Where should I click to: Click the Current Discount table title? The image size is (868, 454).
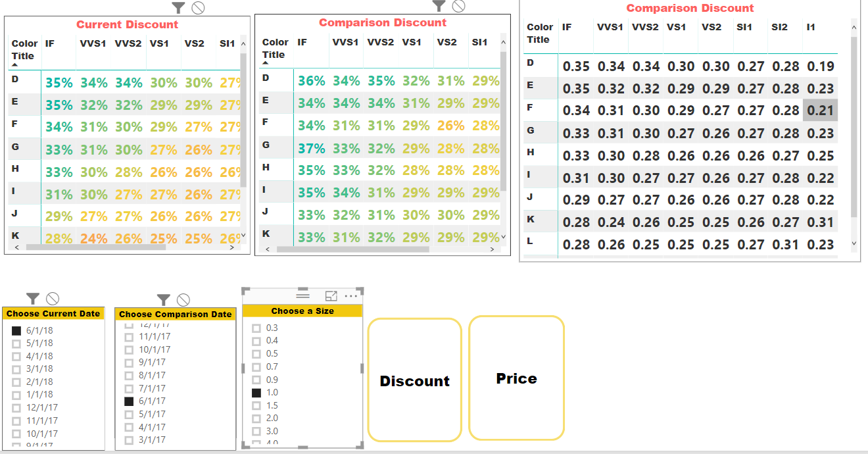[x=127, y=24]
